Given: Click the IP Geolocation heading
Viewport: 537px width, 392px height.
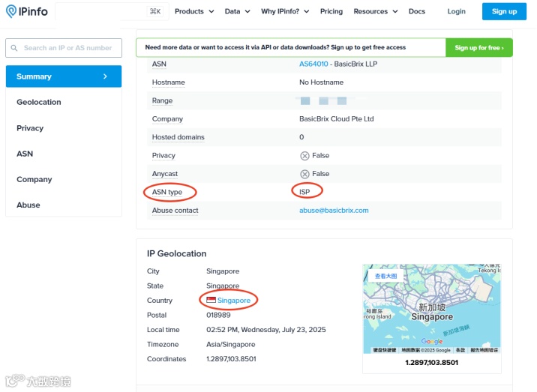Looking at the screenshot, I should tap(177, 253).
